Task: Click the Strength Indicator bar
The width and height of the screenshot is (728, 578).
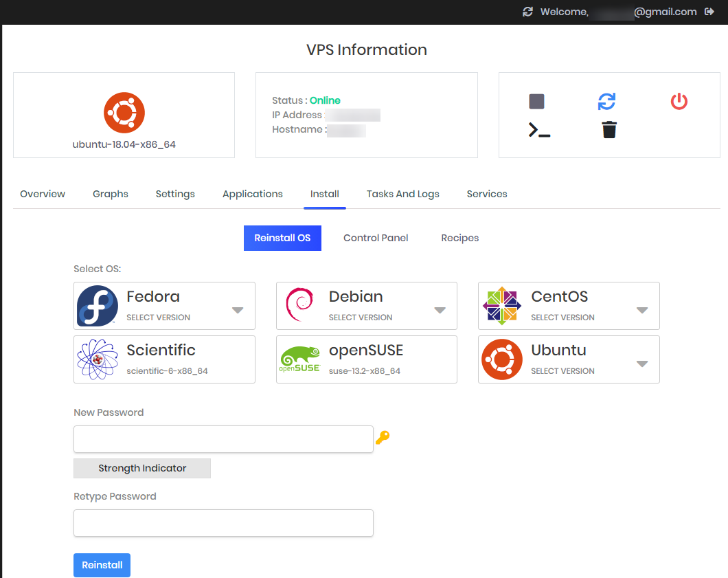Action: [x=142, y=468]
